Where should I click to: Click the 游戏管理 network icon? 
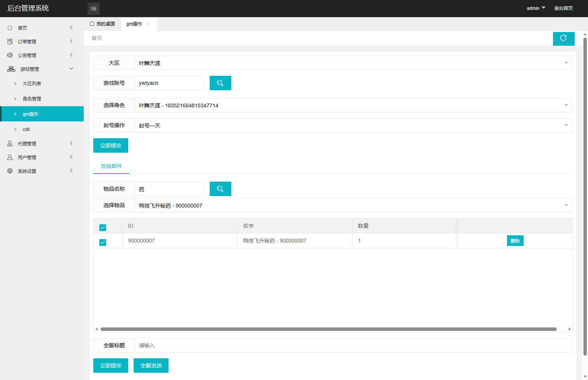[x=11, y=69]
